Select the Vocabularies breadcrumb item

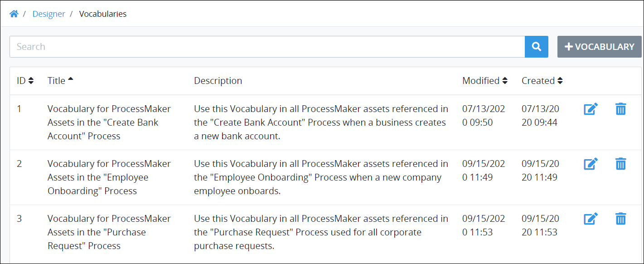click(x=103, y=14)
